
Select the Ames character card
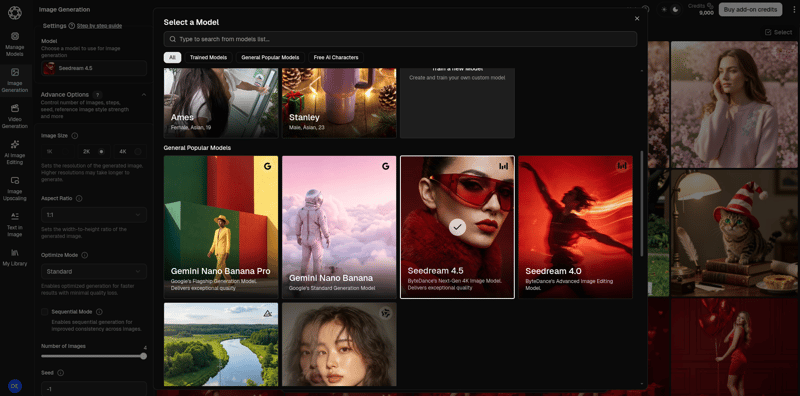pos(221,103)
